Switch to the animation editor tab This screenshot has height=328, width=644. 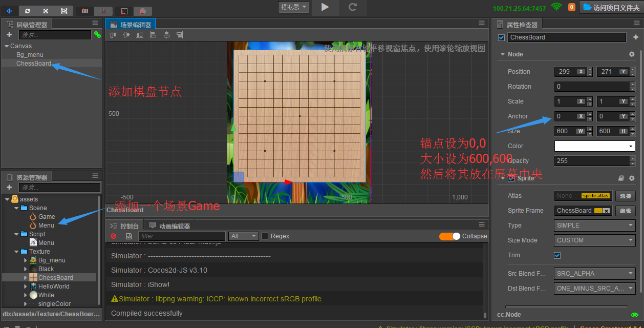point(169,226)
